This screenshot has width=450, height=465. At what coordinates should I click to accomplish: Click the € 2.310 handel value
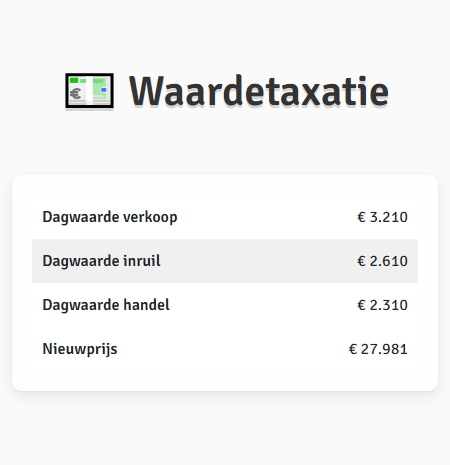click(x=382, y=305)
